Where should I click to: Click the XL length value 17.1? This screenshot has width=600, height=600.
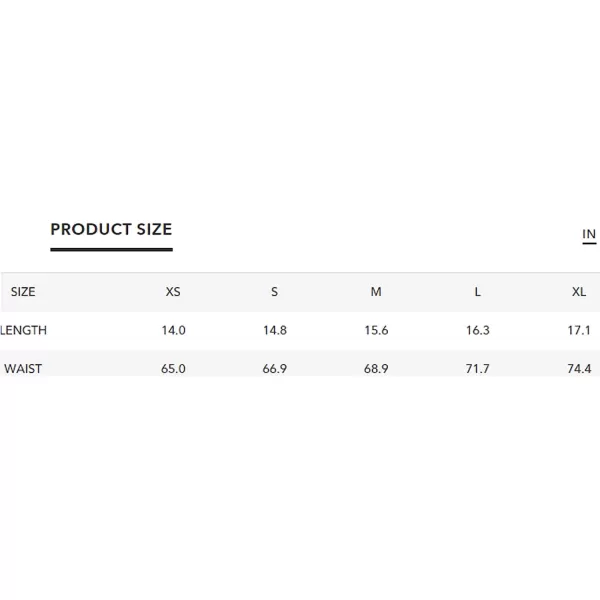coord(579,330)
